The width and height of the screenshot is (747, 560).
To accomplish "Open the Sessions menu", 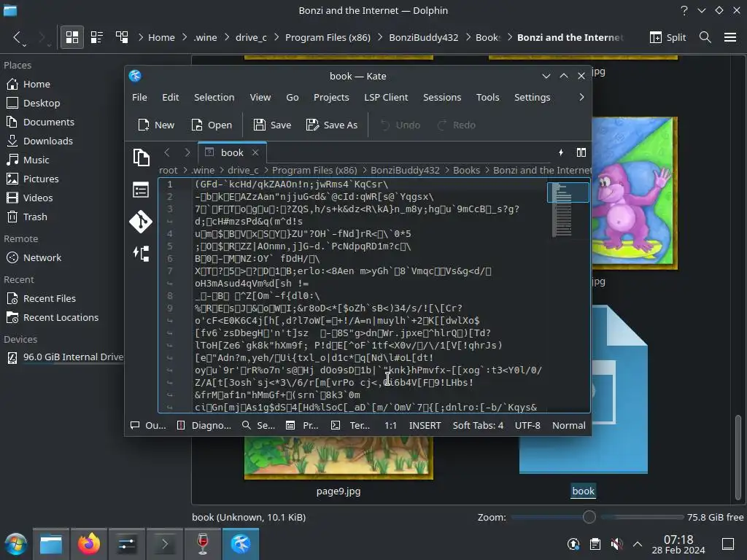I will click(x=442, y=97).
